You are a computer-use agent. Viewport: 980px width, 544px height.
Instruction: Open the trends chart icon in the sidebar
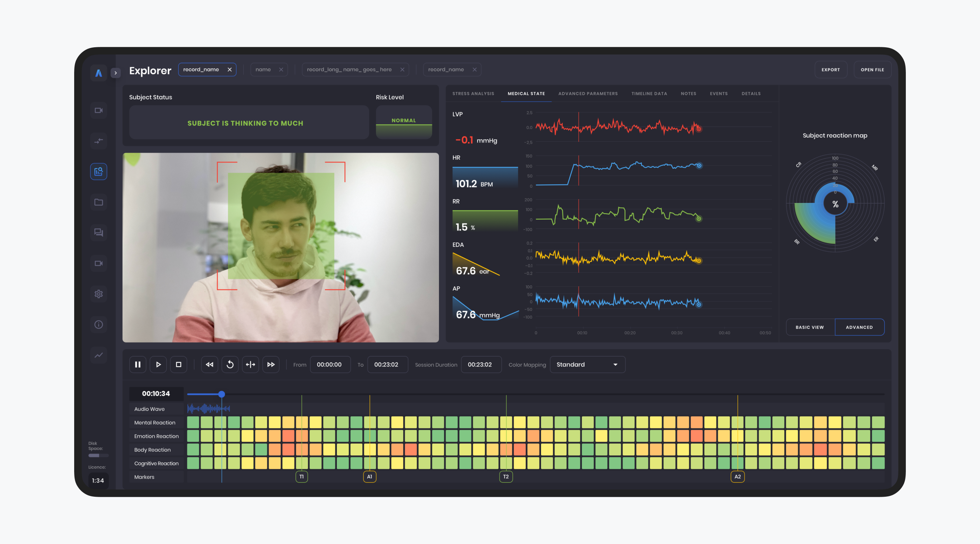click(99, 355)
